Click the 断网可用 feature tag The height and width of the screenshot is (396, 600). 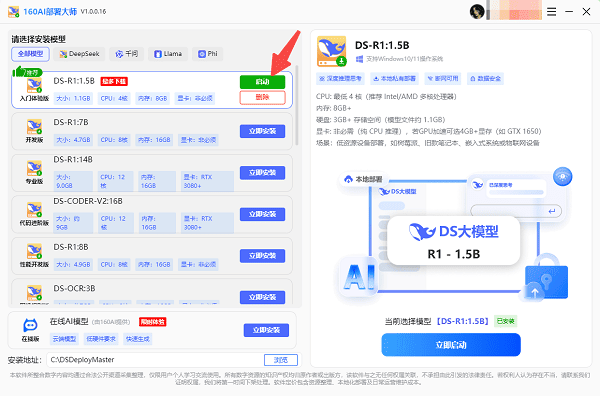click(x=443, y=78)
